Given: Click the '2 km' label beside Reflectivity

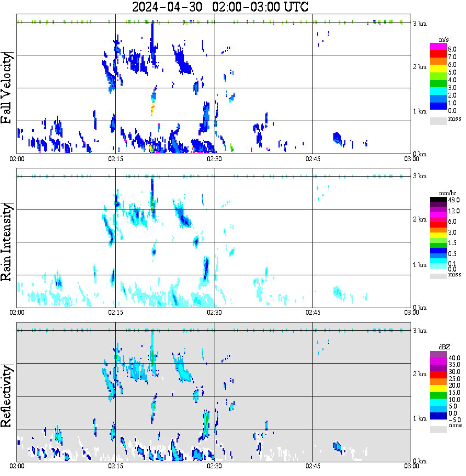Looking at the screenshot, I should pyautogui.click(x=419, y=374).
